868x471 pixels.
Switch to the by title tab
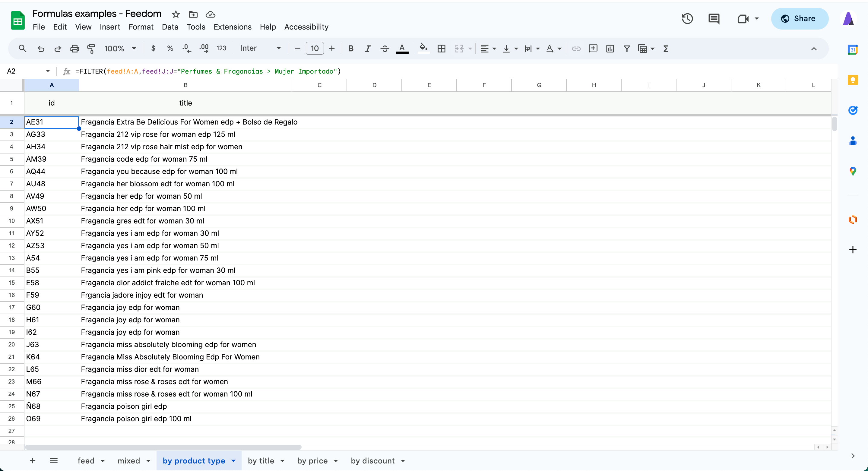pos(261,460)
